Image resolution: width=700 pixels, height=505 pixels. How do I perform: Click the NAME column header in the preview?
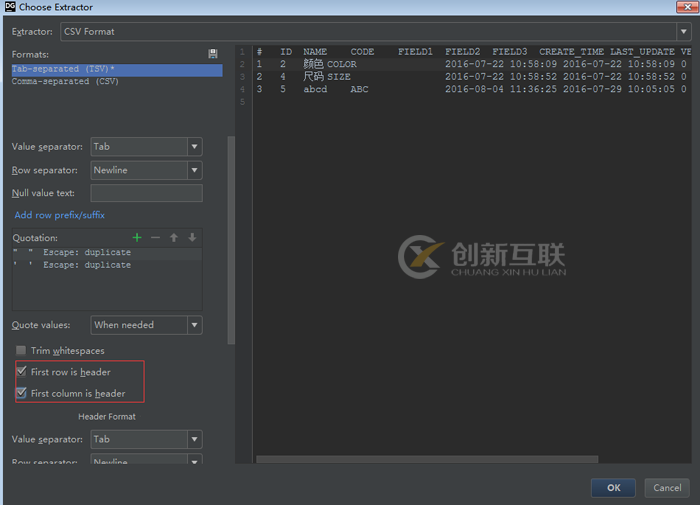[315, 52]
